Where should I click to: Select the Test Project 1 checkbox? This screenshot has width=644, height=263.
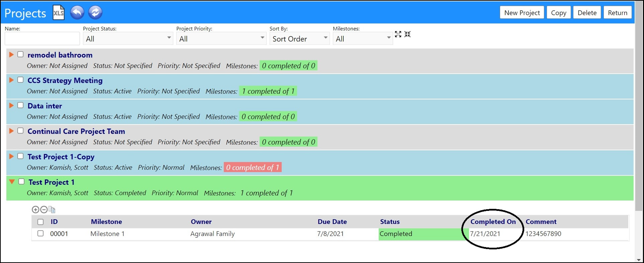point(22,182)
